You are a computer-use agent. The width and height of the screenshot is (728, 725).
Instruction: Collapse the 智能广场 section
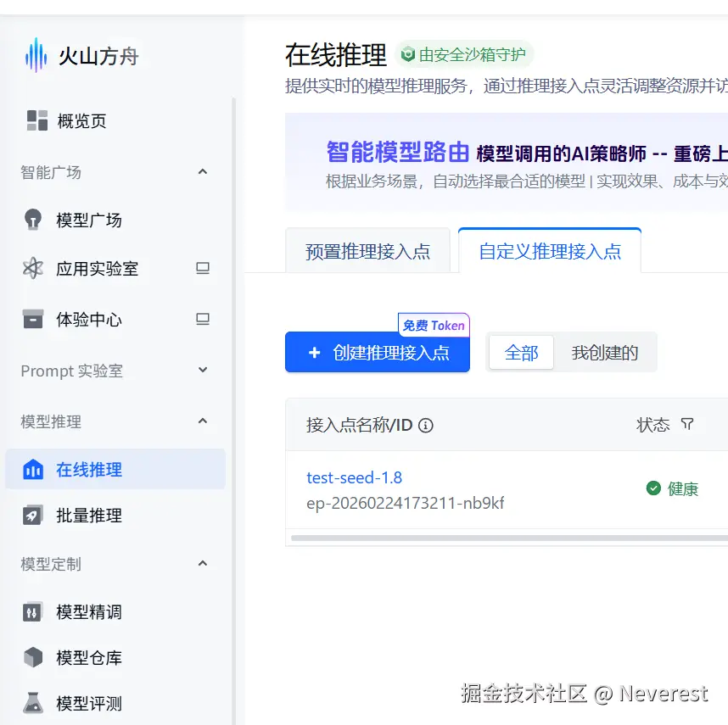[203, 172]
